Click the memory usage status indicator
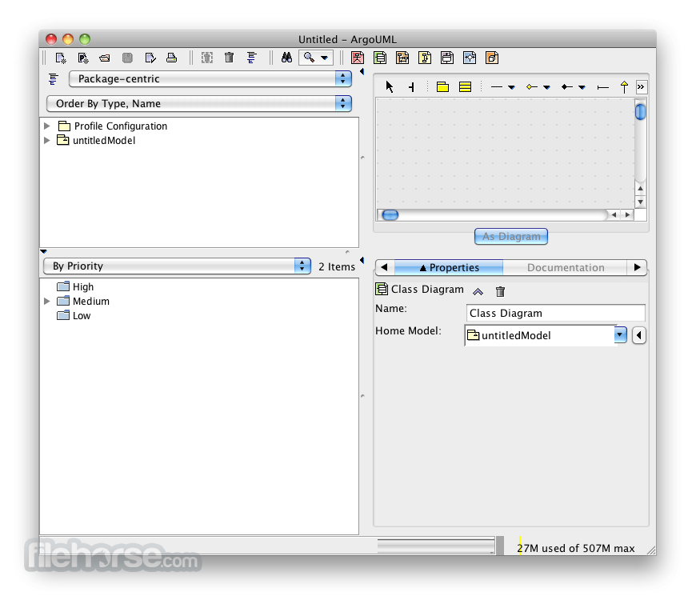The image size is (700, 596). pyautogui.click(x=576, y=548)
